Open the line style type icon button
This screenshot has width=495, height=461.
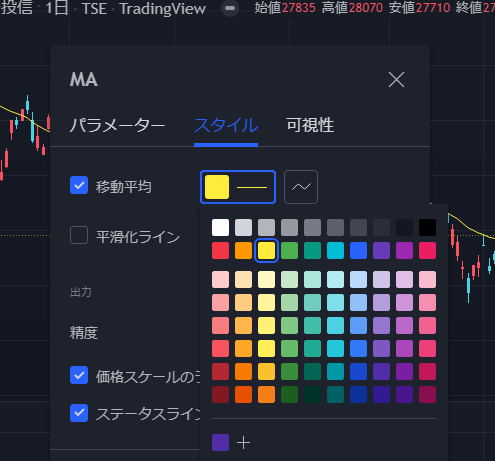pos(301,187)
